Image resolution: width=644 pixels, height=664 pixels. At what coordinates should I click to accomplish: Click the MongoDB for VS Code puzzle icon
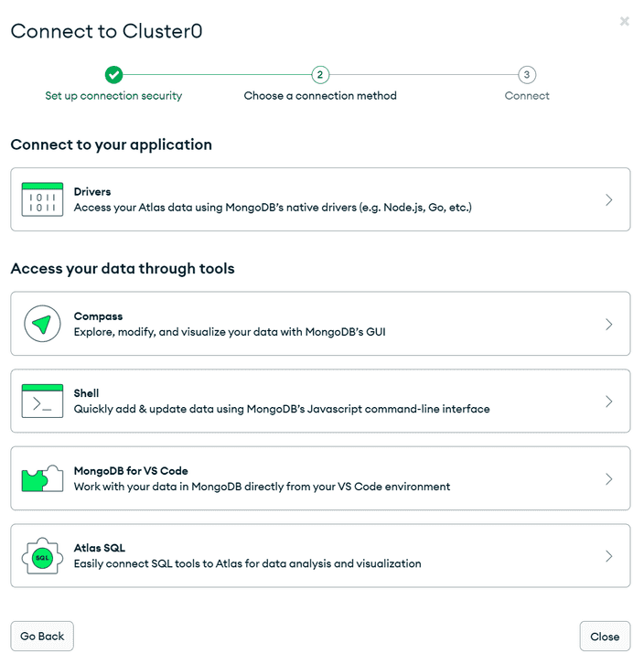42,478
